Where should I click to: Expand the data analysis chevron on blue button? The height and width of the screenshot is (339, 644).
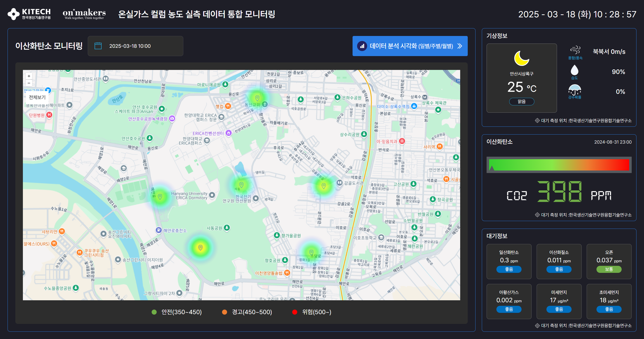coord(459,46)
